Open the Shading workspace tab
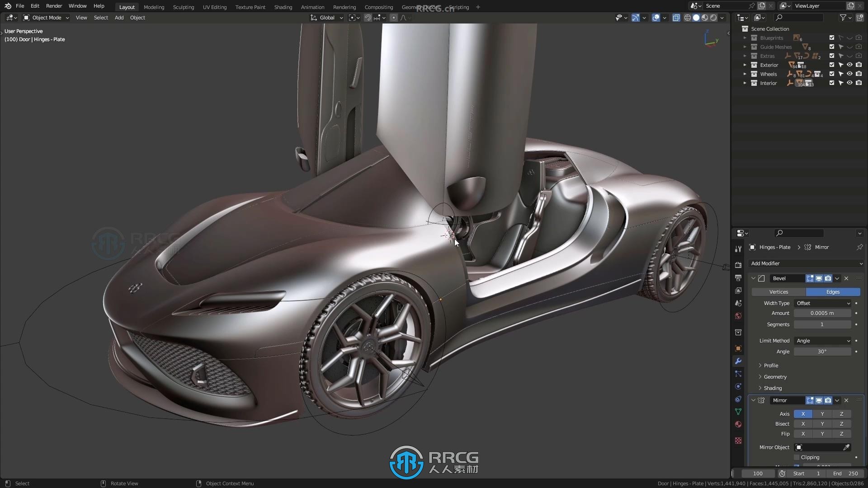868x488 pixels. [283, 7]
